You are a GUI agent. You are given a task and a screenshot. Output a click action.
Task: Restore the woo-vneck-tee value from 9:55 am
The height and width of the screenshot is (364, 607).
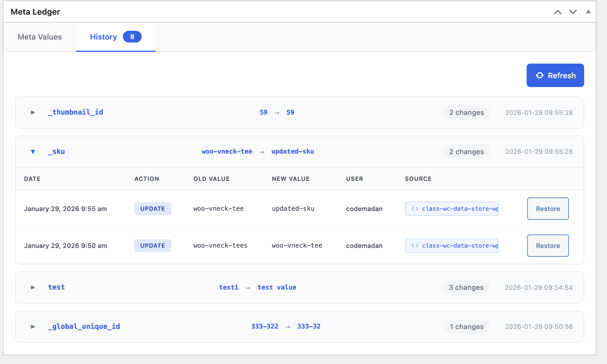point(547,209)
